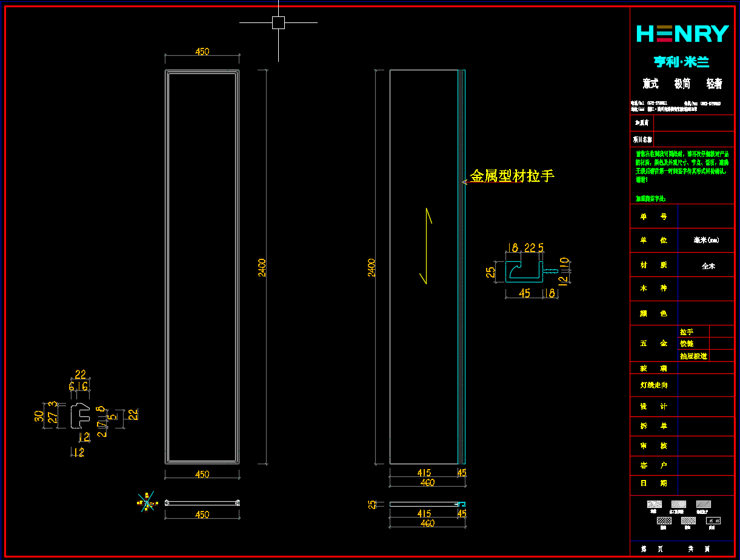The width and height of the screenshot is (740, 560).
Task: Click the empty field beside 项目名称
Action: [x=693, y=139]
